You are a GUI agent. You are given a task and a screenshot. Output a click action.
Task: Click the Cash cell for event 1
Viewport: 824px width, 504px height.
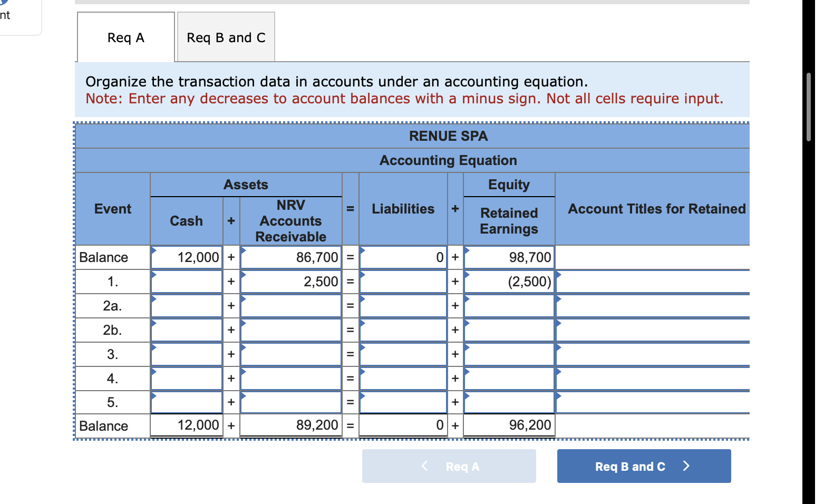click(187, 282)
